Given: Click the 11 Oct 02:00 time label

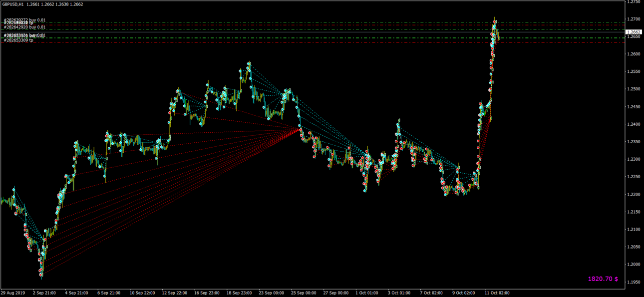Looking at the screenshot, I should (497, 293).
